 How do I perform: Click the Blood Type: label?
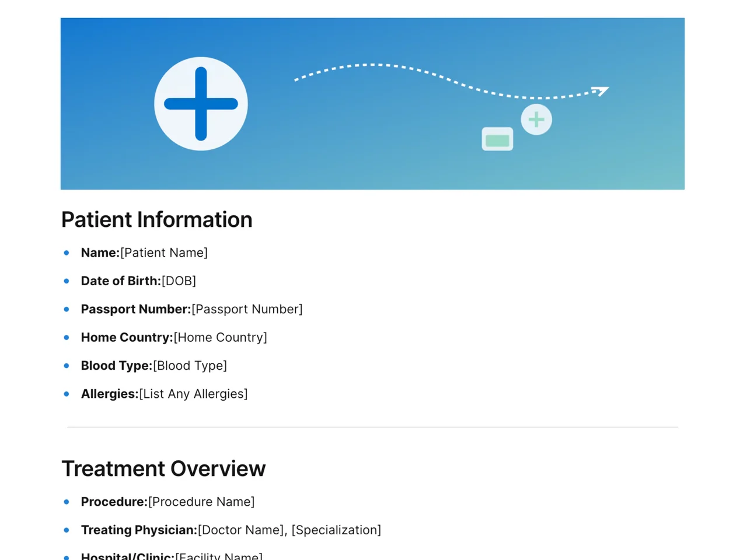click(117, 366)
